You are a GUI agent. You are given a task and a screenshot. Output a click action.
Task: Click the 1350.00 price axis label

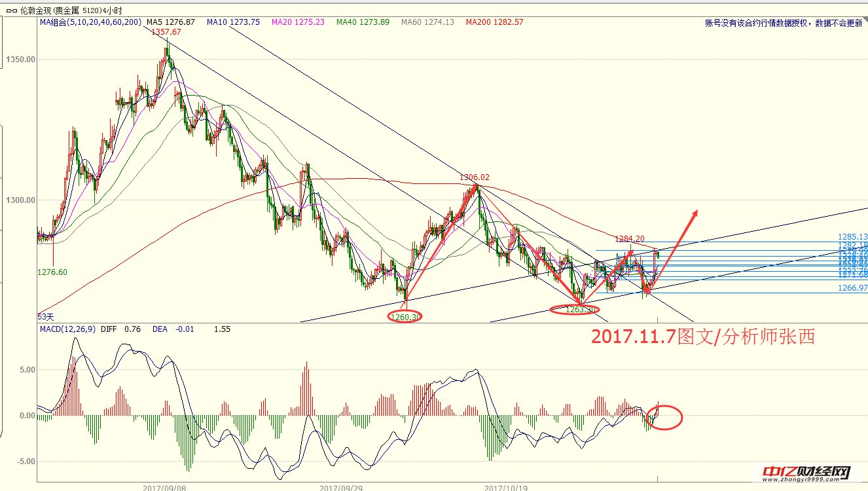(20, 60)
